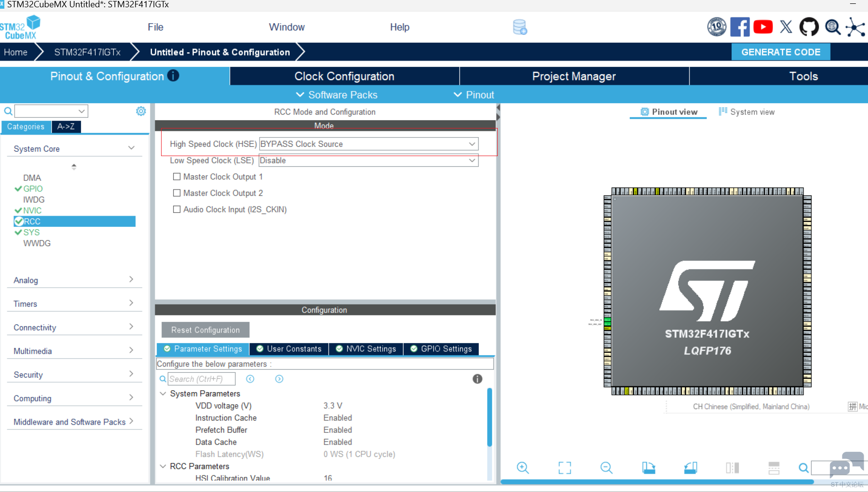Viewport: 868px width, 492px height.
Task: Go to Home in the breadcrumb
Action: pyautogui.click(x=16, y=52)
